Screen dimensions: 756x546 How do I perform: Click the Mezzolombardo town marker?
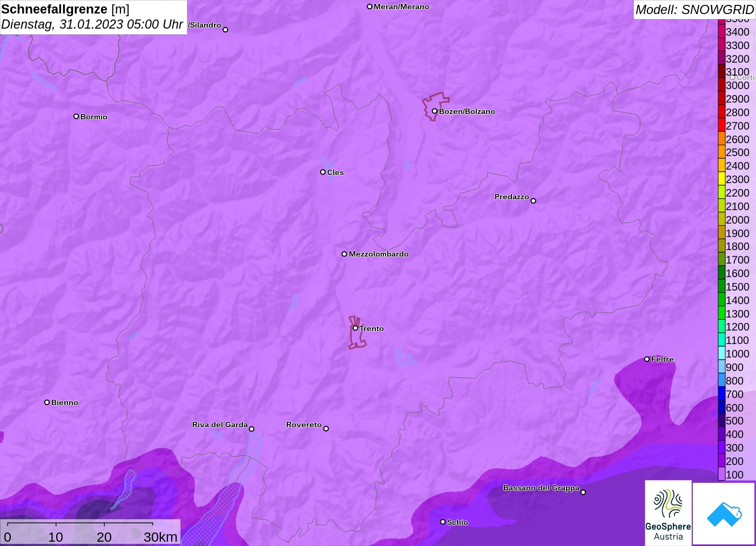click(344, 254)
